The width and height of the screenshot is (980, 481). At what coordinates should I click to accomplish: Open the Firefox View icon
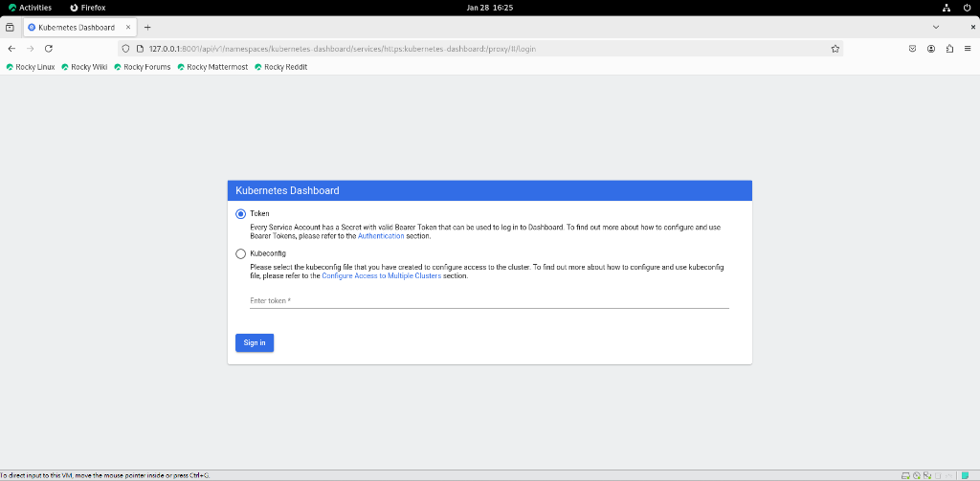point(10,28)
